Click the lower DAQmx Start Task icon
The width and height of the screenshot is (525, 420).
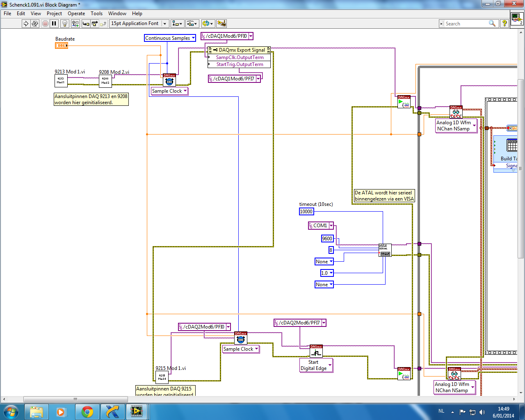404,374
